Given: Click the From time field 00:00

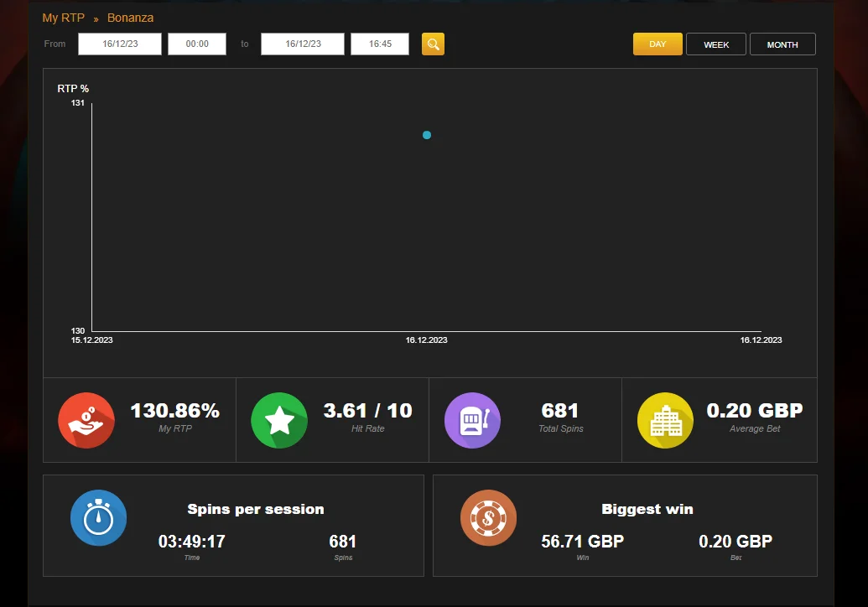Looking at the screenshot, I should 197,44.
